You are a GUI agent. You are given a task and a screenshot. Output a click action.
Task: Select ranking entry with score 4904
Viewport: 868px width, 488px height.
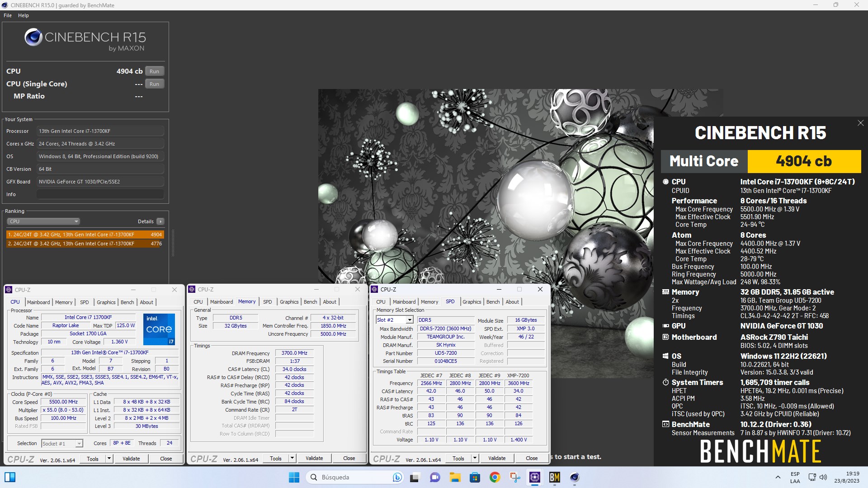[85, 235]
